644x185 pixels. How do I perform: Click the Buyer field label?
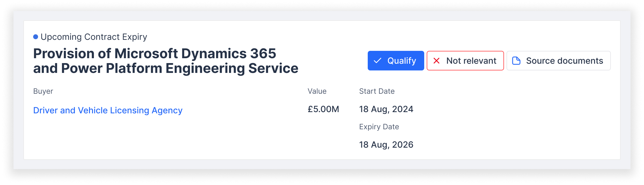43,91
